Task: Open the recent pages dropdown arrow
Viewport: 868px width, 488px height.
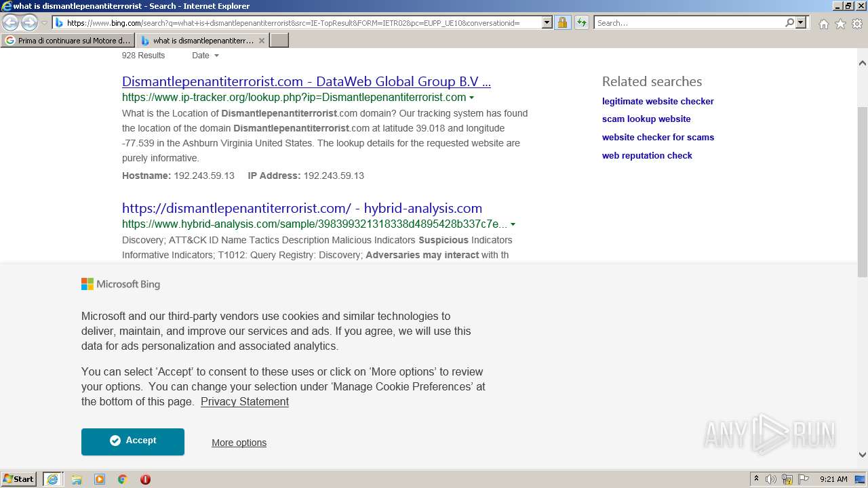Action: [44, 23]
